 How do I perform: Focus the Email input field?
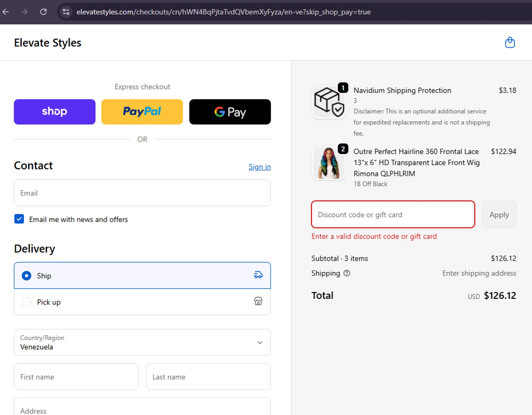(142, 193)
